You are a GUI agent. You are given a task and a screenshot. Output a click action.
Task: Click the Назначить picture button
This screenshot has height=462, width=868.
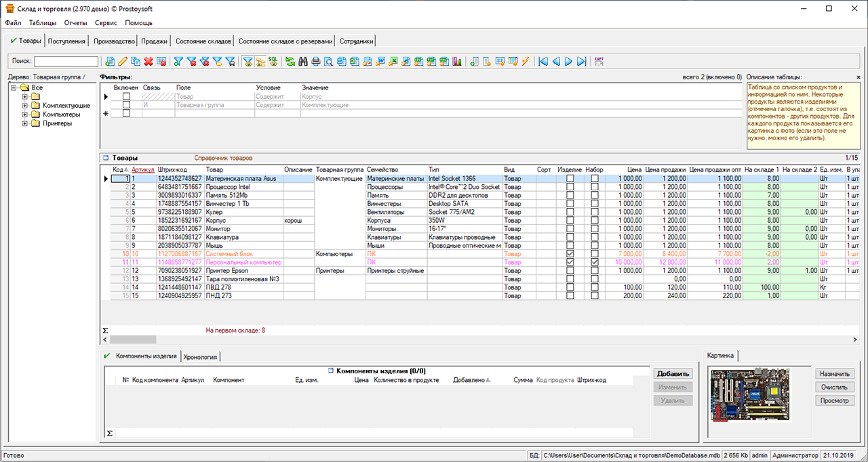834,374
